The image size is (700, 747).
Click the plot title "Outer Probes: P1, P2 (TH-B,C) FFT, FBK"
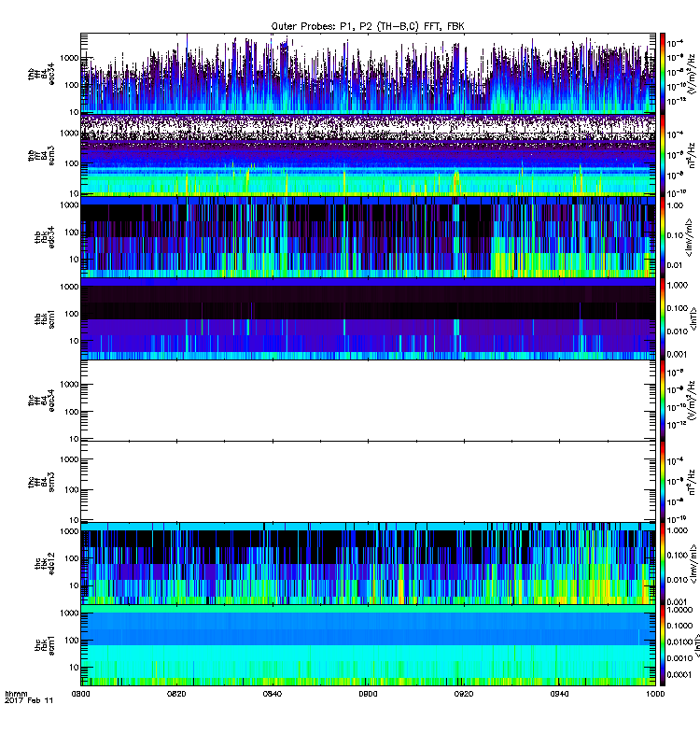coord(368,27)
